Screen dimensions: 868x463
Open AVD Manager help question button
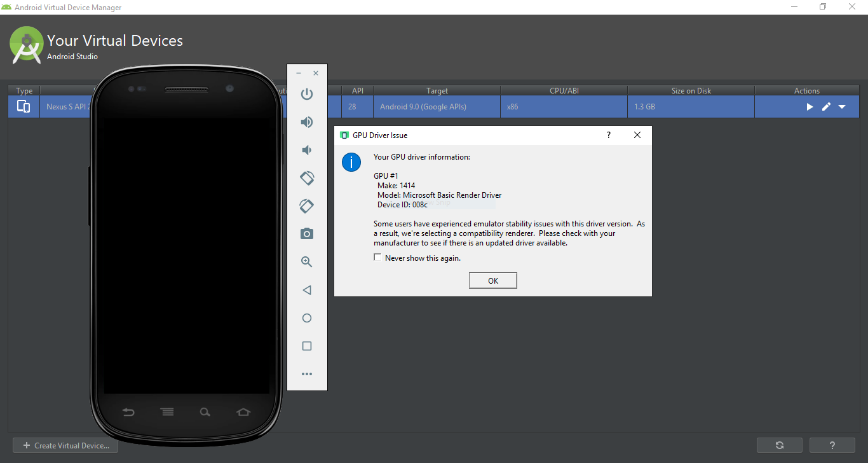click(832, 445)
